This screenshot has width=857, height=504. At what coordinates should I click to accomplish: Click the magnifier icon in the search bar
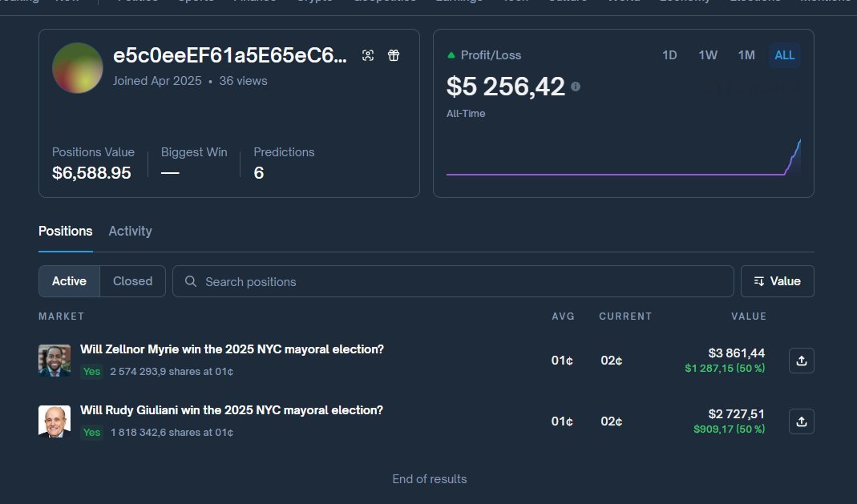[x=191, y=281]
